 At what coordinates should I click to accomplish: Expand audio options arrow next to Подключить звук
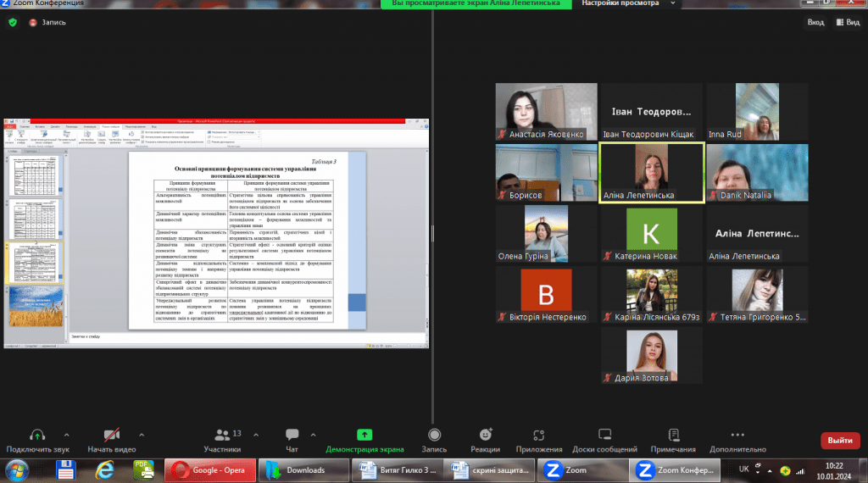[66, 434]
